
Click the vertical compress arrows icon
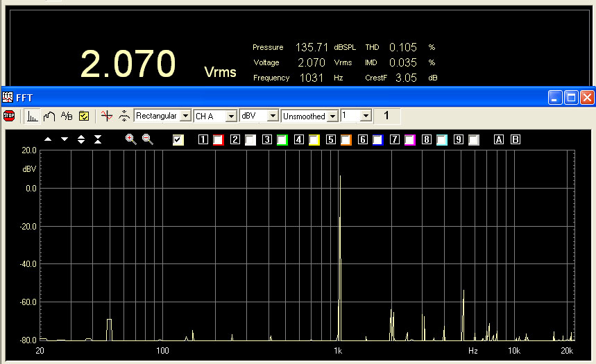tap(98, 139)
